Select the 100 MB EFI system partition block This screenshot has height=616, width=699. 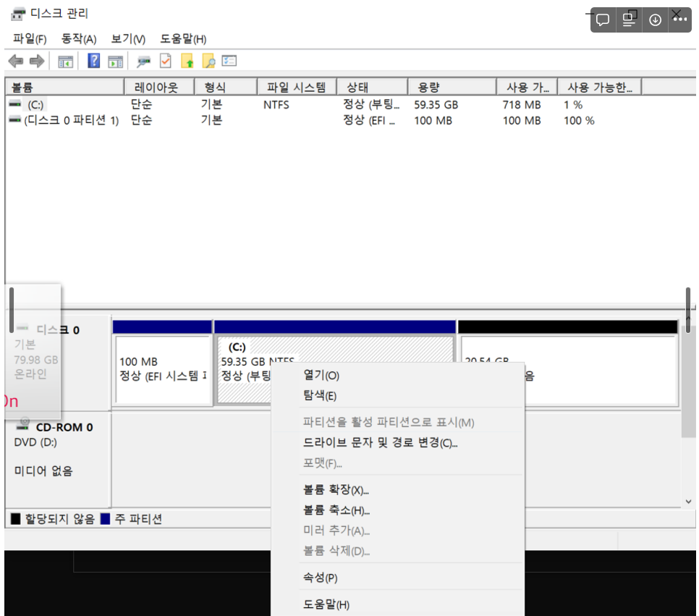coord(163,369)
